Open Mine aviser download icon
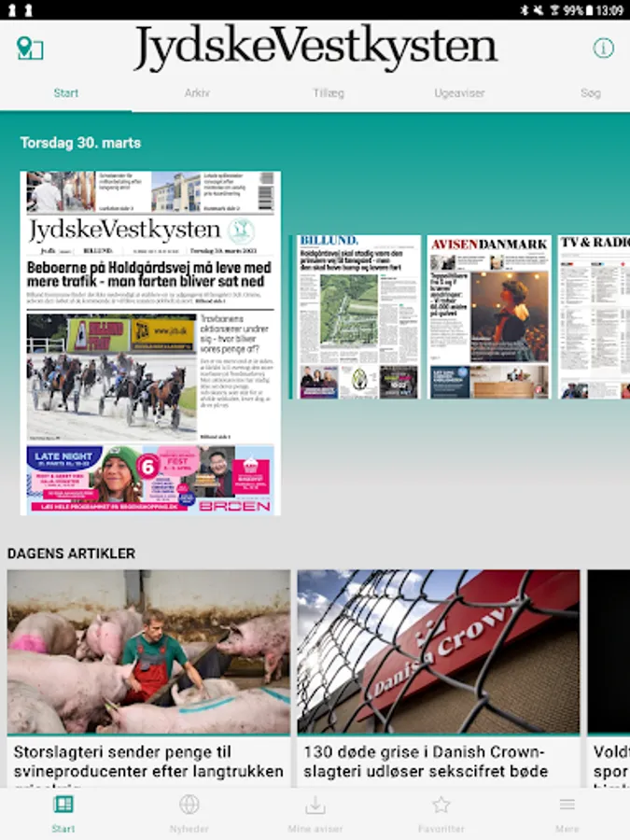 click(x=315, y=805)
